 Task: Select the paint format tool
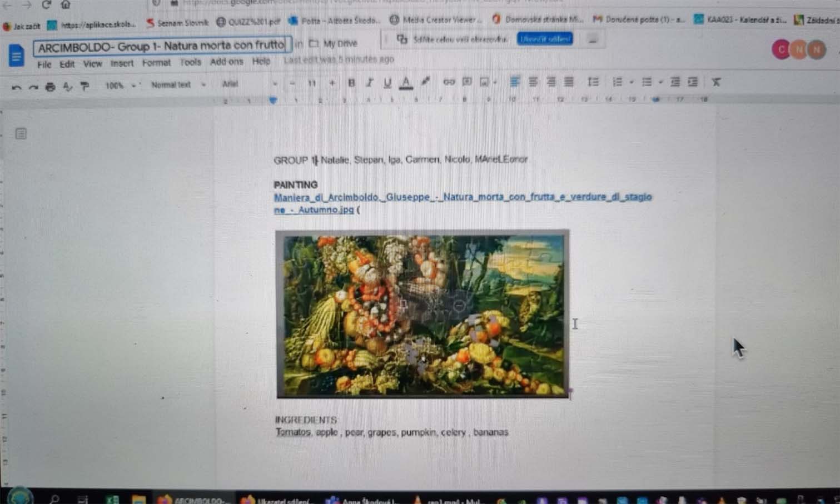coord(85,86)
